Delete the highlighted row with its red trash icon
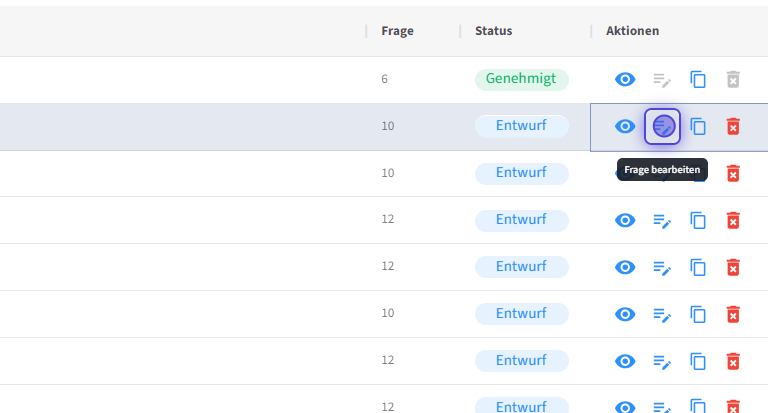This screenshot has width=768, height=413. [733, 126]
